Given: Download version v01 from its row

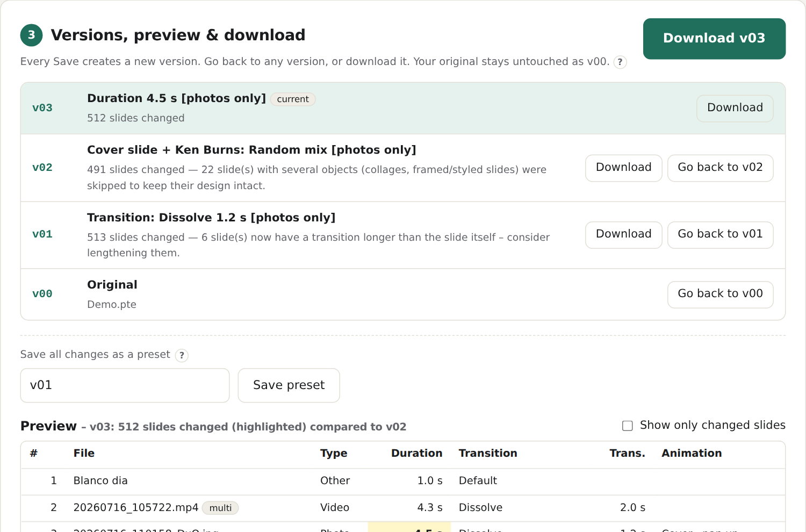Looking at the screenshot, I should (x=623, y=234).
